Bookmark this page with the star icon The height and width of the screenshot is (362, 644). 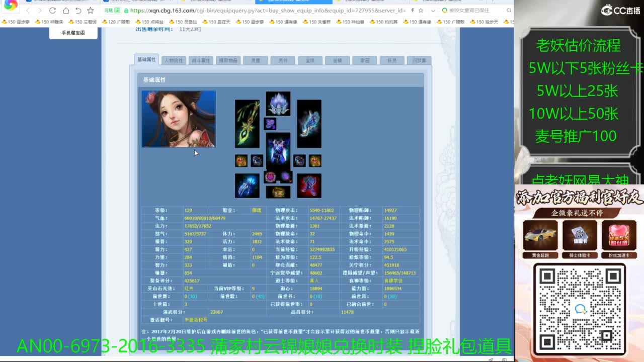click(91, 11)
